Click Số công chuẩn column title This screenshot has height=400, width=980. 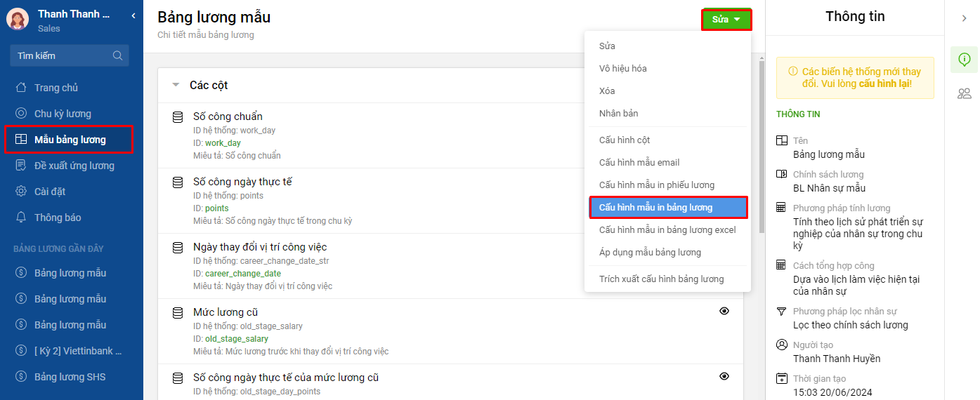click(228, 116)
